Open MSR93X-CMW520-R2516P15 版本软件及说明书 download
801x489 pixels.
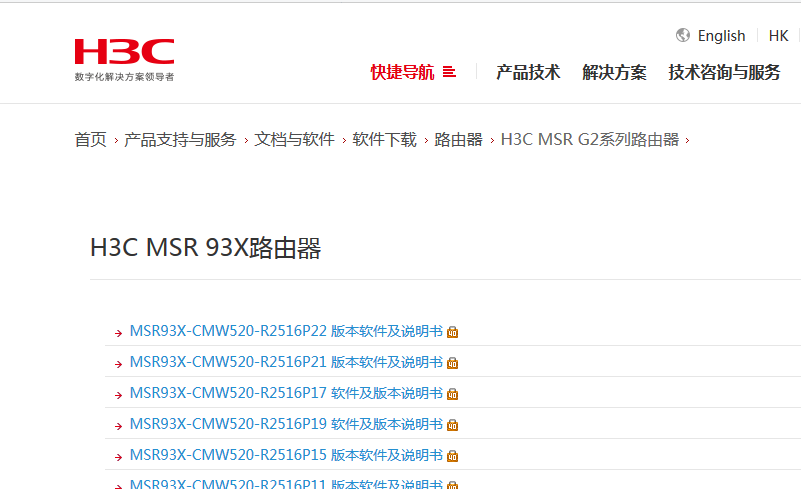(286, 455)
